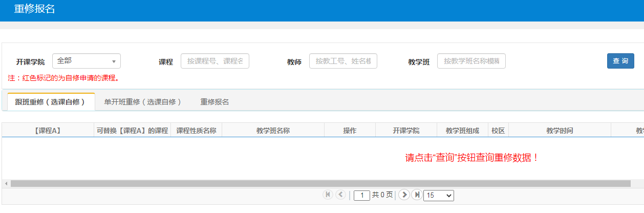Select the 重修报名 tab

[214, 102]
